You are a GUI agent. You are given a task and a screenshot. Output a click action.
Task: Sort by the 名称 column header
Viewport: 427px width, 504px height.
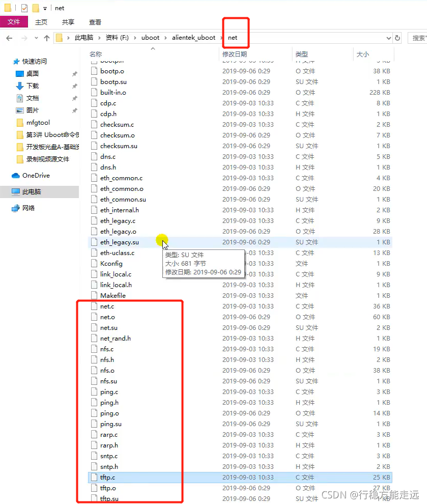pyautogui.click(x=96, y=54)
